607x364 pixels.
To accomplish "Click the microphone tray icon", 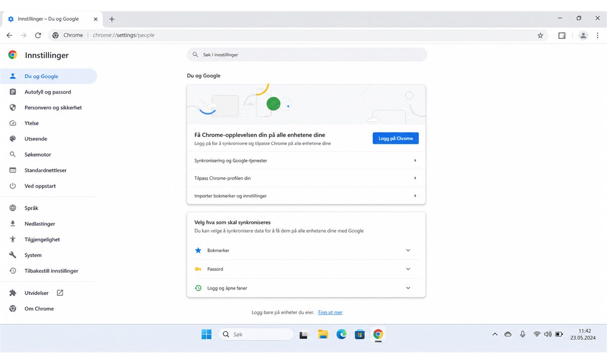I will (x=523, y=334).
